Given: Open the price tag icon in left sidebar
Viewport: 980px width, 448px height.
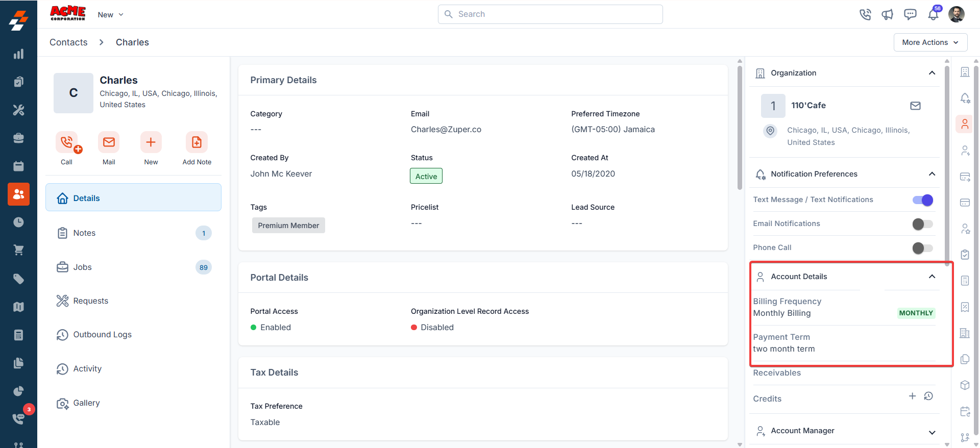Looking at the screenshot, I should pyautogui.click(x=18, y=279).
